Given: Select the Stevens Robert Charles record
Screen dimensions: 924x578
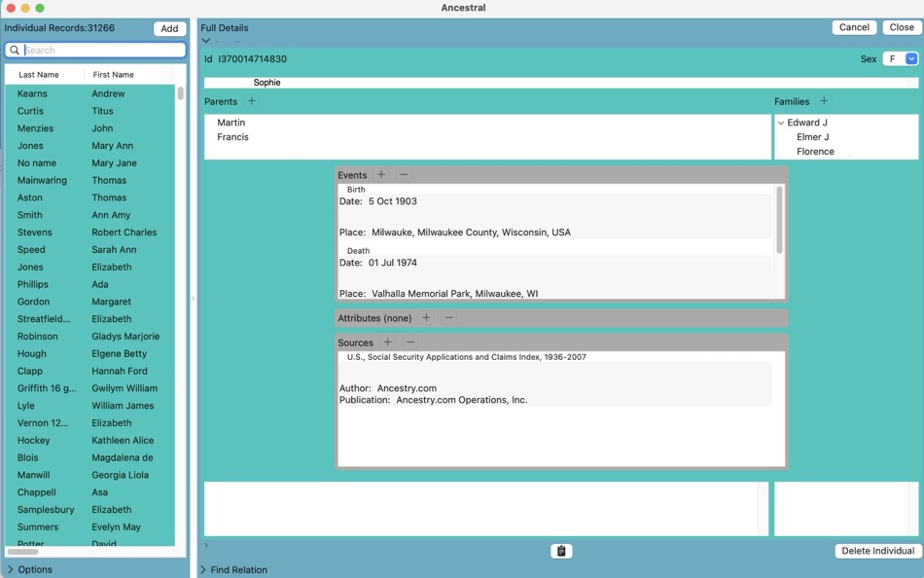Looking at the screenshot, I should [90, 233].
